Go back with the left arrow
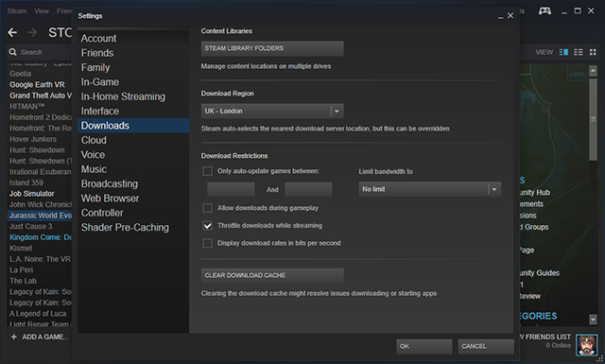Viewport: 605px width, 364px height. click(12, 32)
